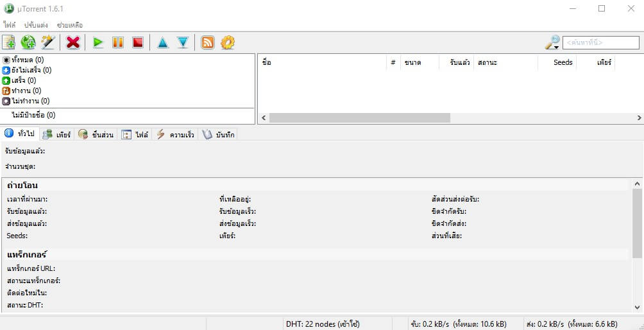
Task: Open the RSS downloader icon
Action: pyautogui.click(x=208, y=42)
